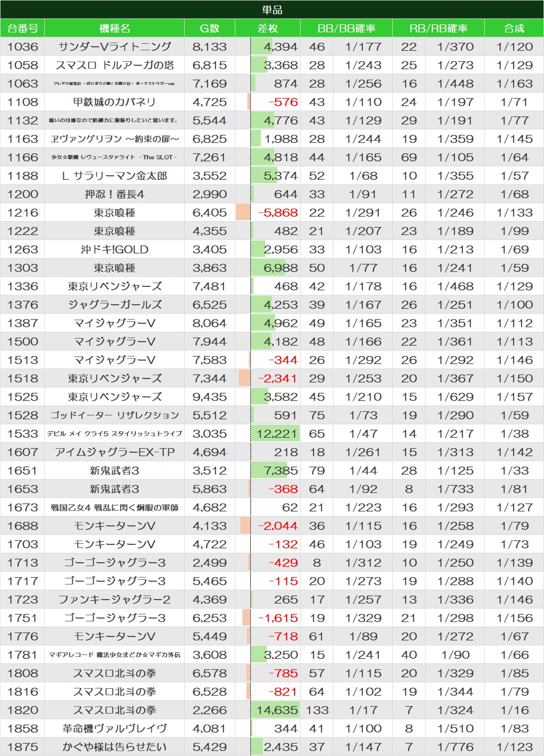Select RB probability 1/510
The image size is (544, 756).
[x=455, y=729]
